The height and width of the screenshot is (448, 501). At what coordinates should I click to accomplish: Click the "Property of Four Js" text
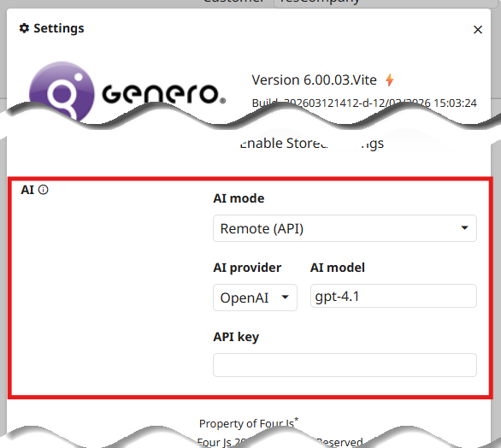pyautogui.click(x=249, y=423)
